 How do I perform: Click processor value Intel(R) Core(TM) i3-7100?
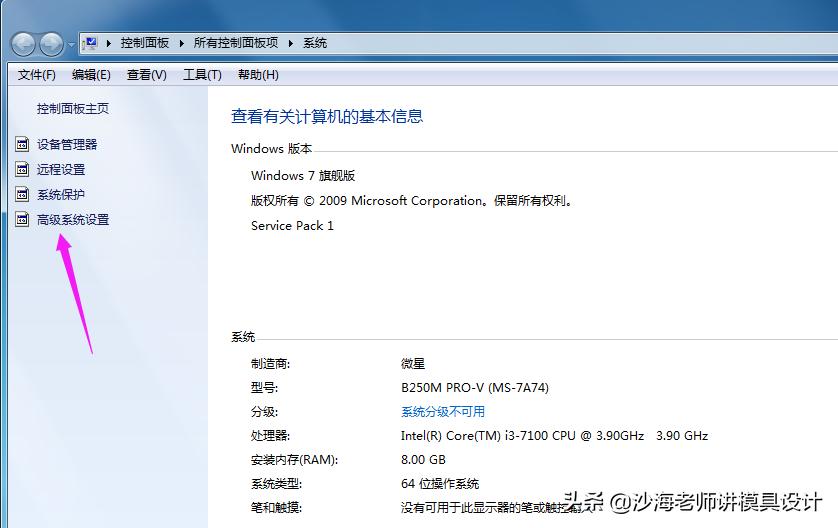[x=554, y=436]
